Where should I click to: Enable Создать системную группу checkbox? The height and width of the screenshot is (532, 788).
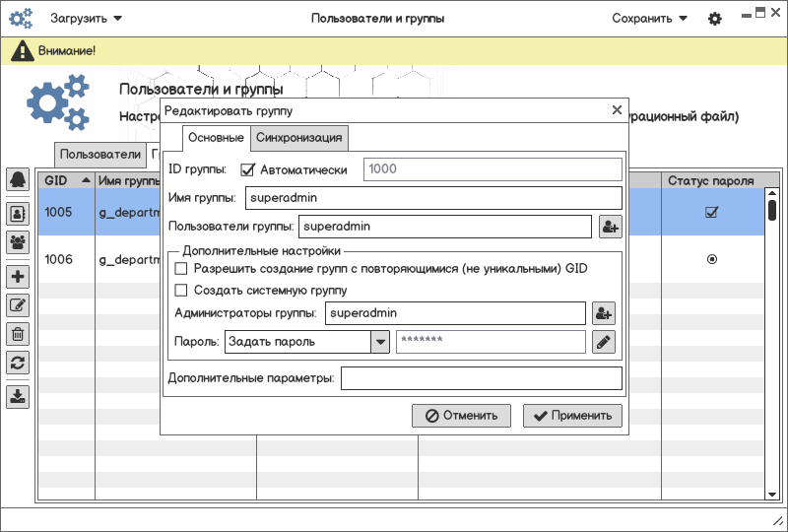click(180, 290)
